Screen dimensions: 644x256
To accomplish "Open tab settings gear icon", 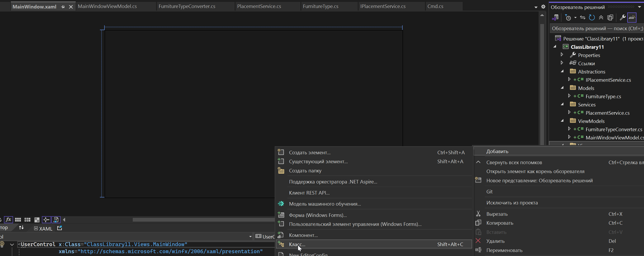I will coord(543,7).
